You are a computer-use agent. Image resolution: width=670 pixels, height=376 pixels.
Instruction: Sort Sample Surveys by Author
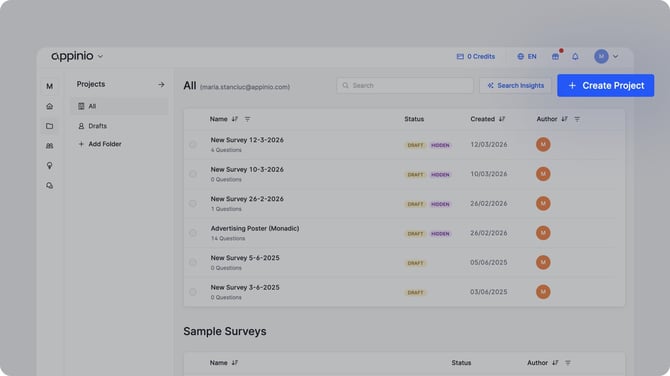[x=555, y=363]
